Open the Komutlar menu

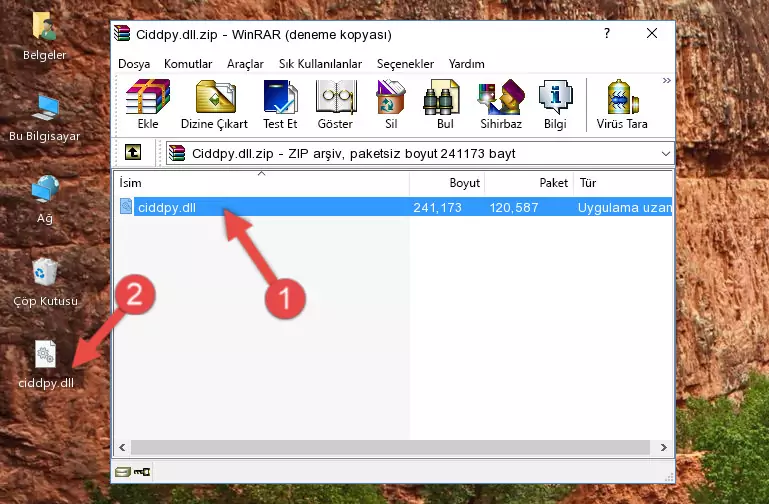188,64
